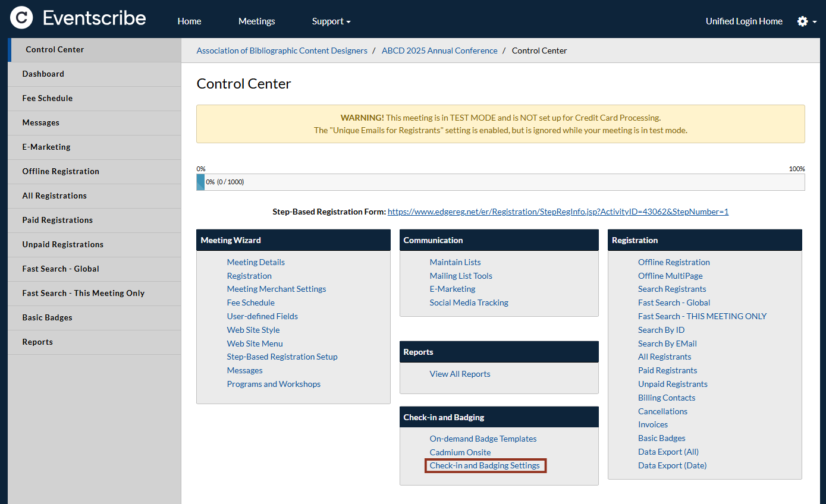The height and width of the screenshot is (504, 826).
Task: Open the Step-Based Registration Form URL
Action: click(x=558, y=212)
